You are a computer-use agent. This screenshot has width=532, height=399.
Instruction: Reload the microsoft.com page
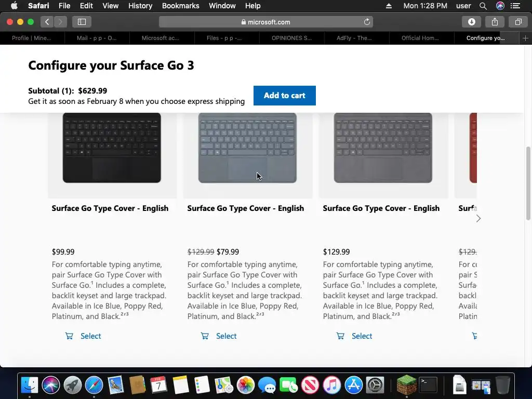(367, 22)
